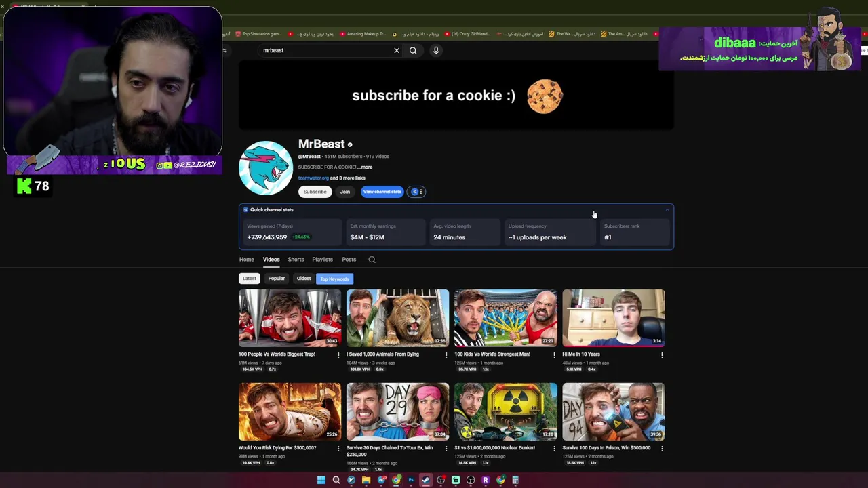Image resolution: width=868 pixels, height=488 pixels.
Task: Open the Posts tab
Action: [349, 260]
